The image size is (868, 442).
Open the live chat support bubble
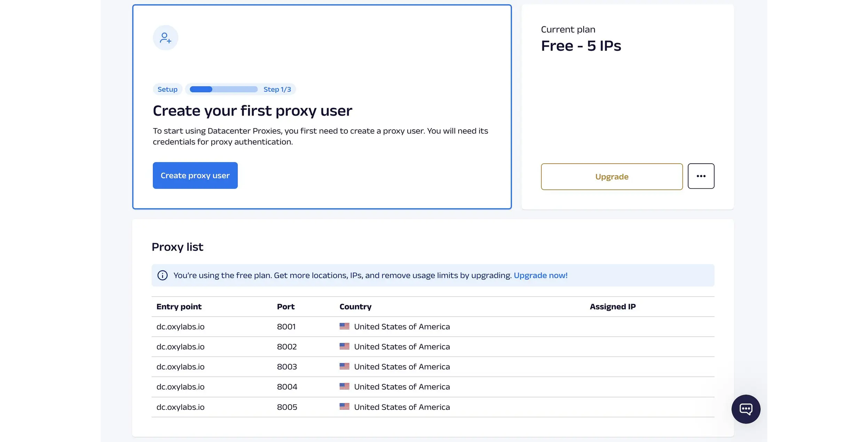[746, 409]
